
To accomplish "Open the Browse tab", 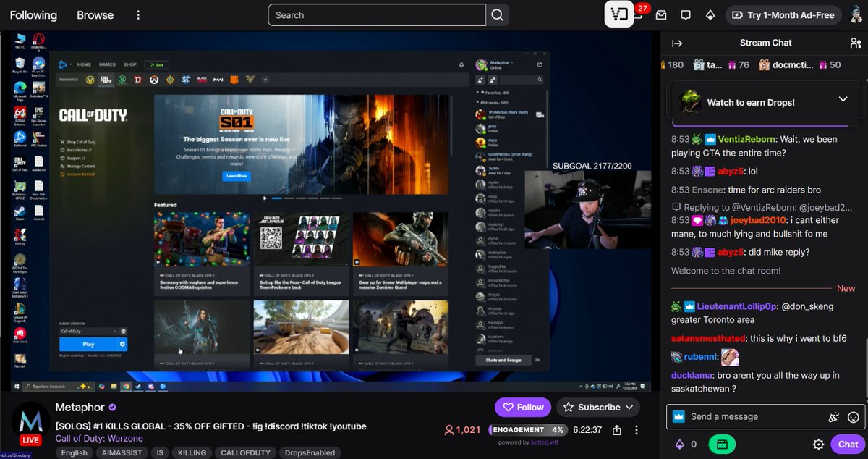I will coord(95,14).
